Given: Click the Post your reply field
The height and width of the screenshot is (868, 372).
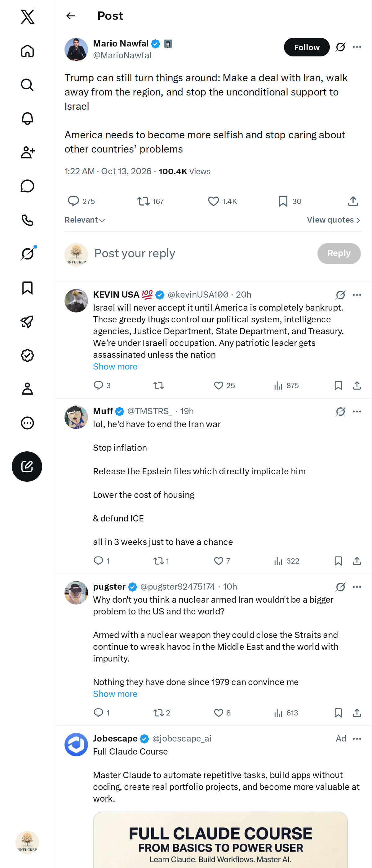Looking at the screenshot, I should pos(202,253).
